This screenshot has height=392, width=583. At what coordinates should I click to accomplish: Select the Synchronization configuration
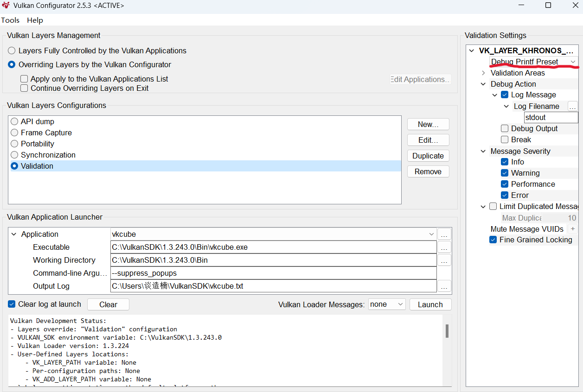(14, 155)
